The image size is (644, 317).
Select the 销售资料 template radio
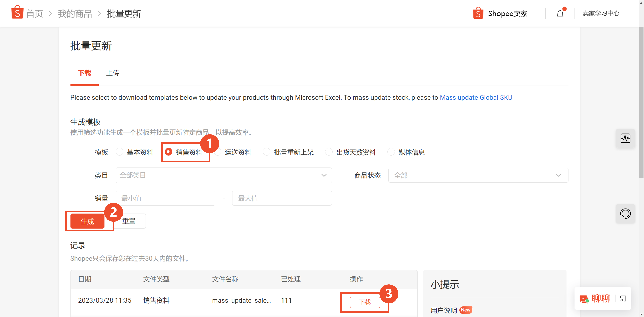point(168,152)
